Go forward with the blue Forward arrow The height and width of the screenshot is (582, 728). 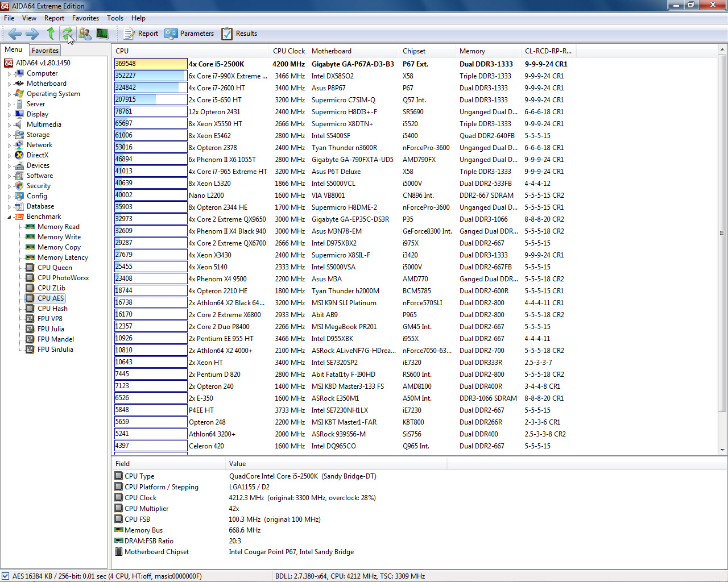pyautogui.click(x=32, y=34)
